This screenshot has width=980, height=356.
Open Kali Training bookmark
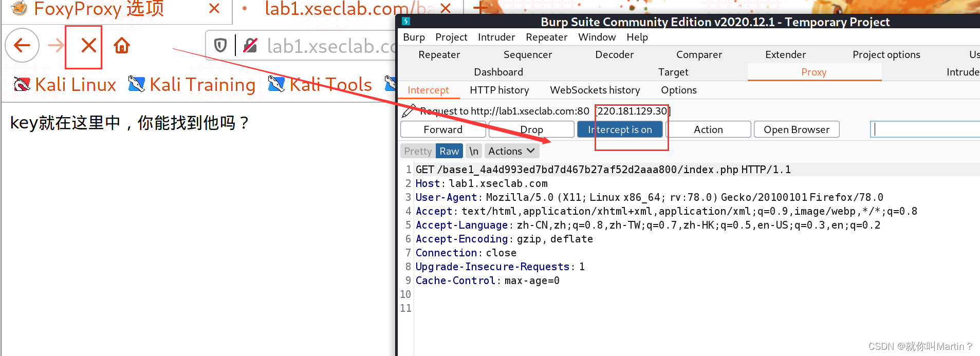[192, 84]
